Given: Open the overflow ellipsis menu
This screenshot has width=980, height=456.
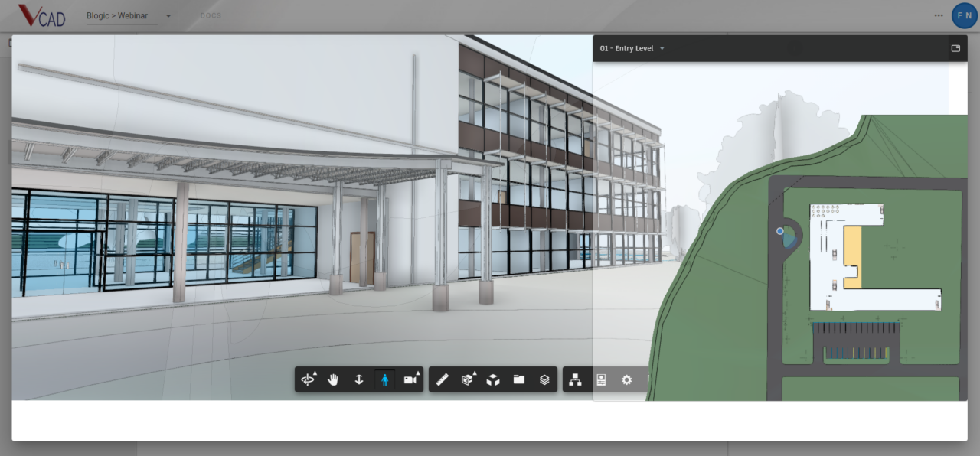Looking at the screenshot, I should 938,15.
